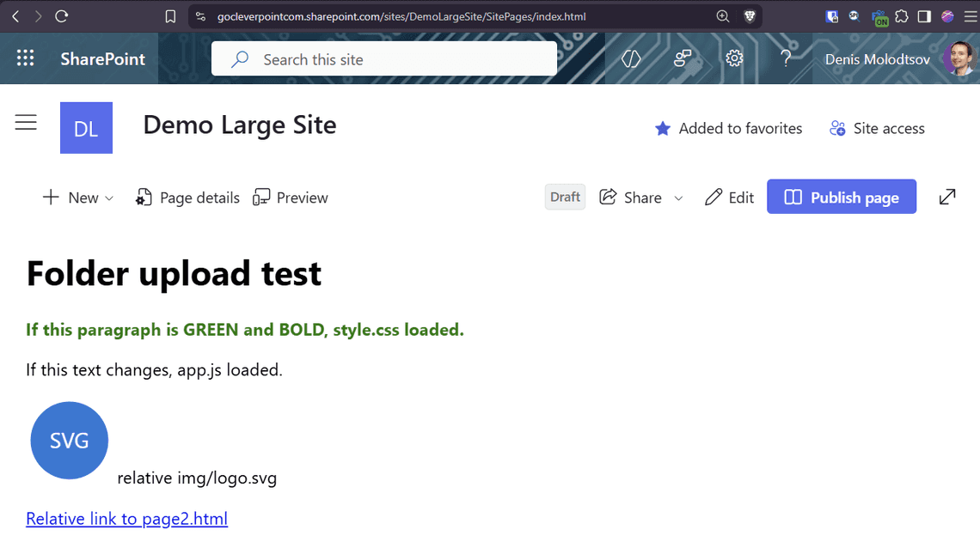The image size is (980, 554).
Task: Reload the page
Action: tap(61, 16)
